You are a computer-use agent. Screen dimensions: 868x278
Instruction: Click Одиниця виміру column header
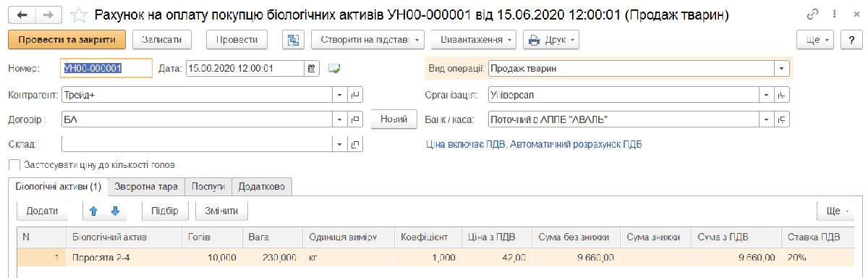pyautogui.click(x=349, y=237)
